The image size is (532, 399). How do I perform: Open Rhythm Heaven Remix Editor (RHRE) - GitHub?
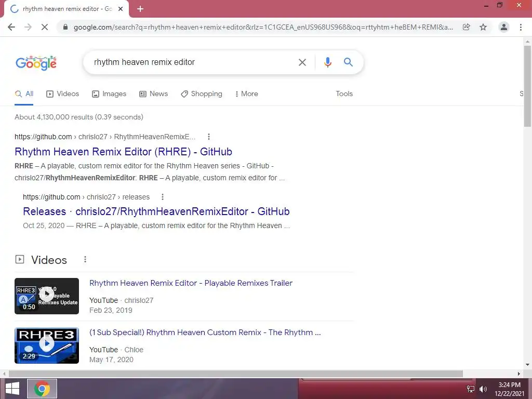[x=124, y=152]
